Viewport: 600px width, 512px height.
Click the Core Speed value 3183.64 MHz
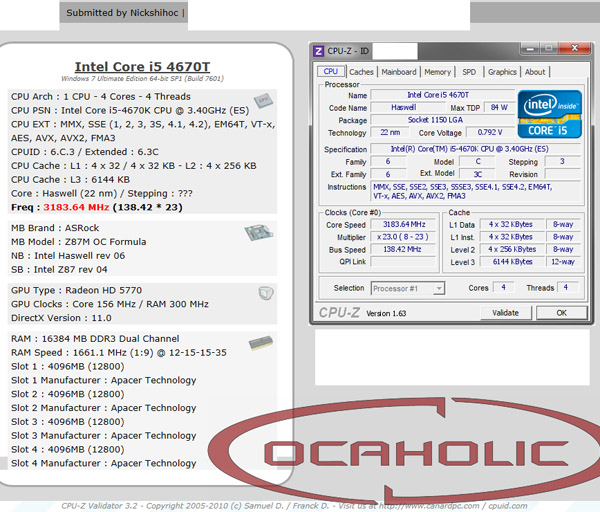(x=404, y=224)
